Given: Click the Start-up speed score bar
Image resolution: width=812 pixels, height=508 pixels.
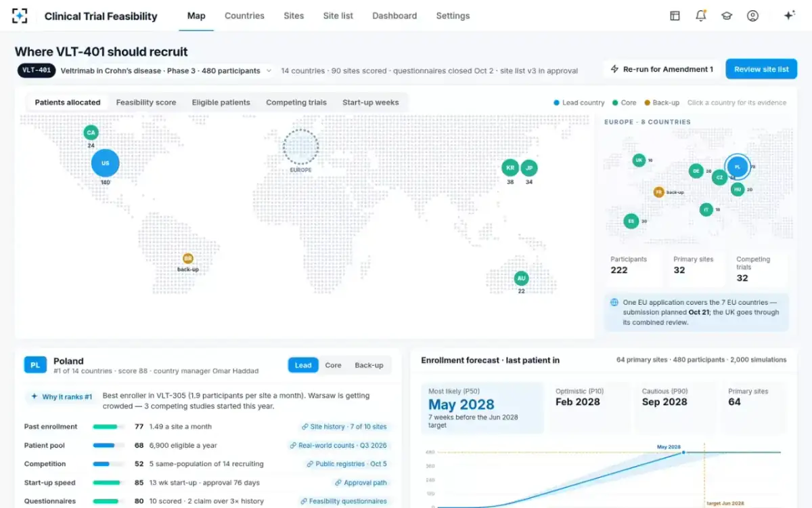Looking at the screenshot, I should click(108, 483).
